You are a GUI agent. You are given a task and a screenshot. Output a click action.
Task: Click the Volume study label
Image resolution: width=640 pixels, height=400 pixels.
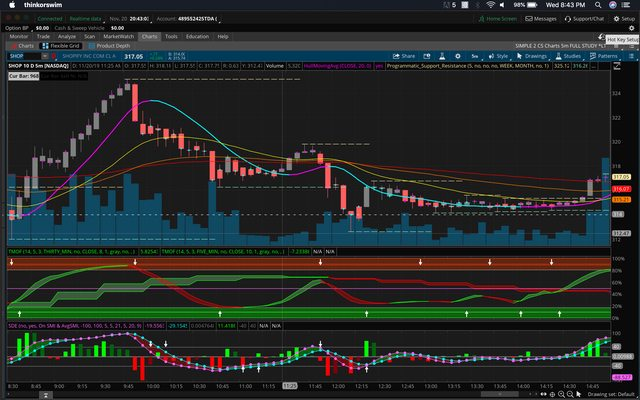click(x=275, y=66)
